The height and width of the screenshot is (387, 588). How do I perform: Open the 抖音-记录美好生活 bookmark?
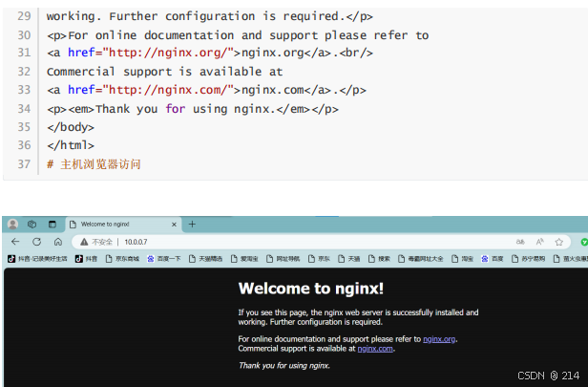click(38, 259)
